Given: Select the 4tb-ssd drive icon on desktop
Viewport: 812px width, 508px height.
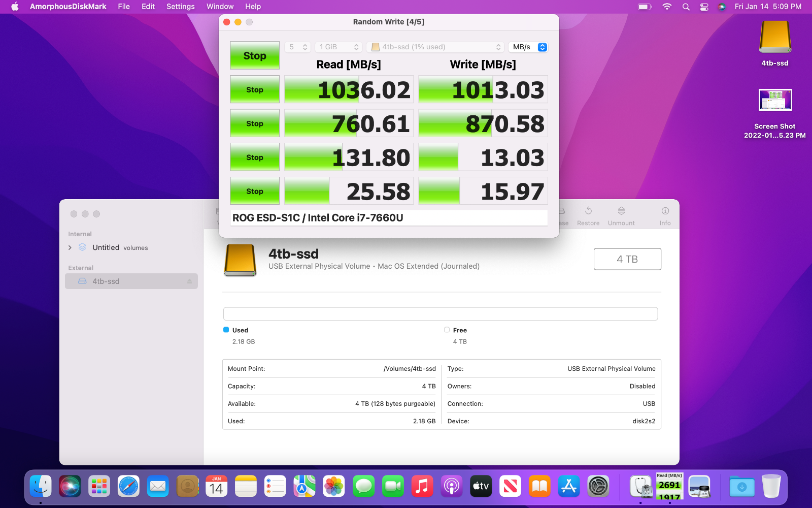Looking at the screenshot, I should click(775, 37).
